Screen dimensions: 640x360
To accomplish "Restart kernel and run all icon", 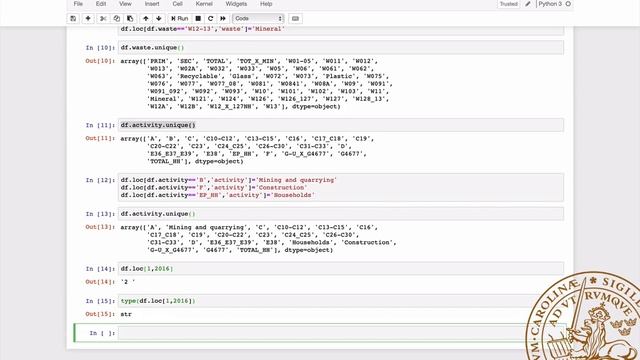I will 223,18.
